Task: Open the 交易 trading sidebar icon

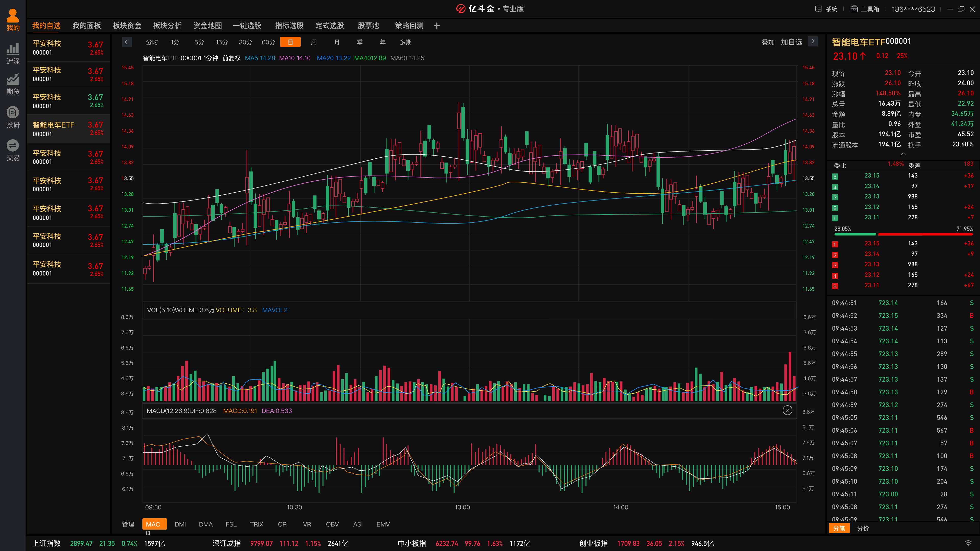Action: click(13, 151)
